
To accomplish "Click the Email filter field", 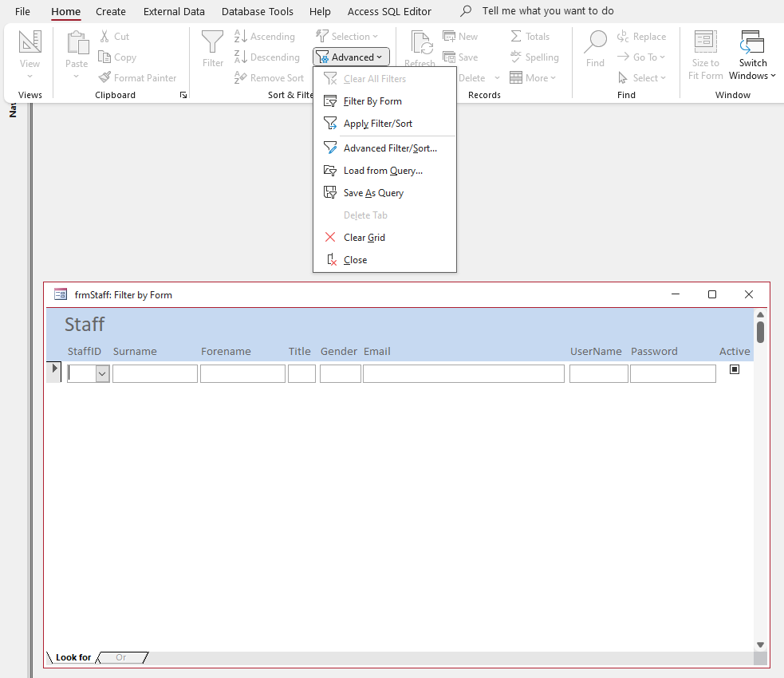I will [463, 373].
